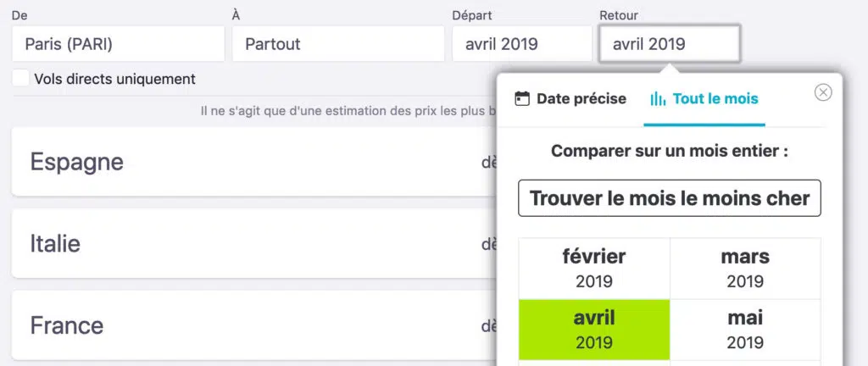Select the highlighted avril 2019 month
Image resolution: width=868 pixels, height=366 pixels.
[x=594, y=330]
